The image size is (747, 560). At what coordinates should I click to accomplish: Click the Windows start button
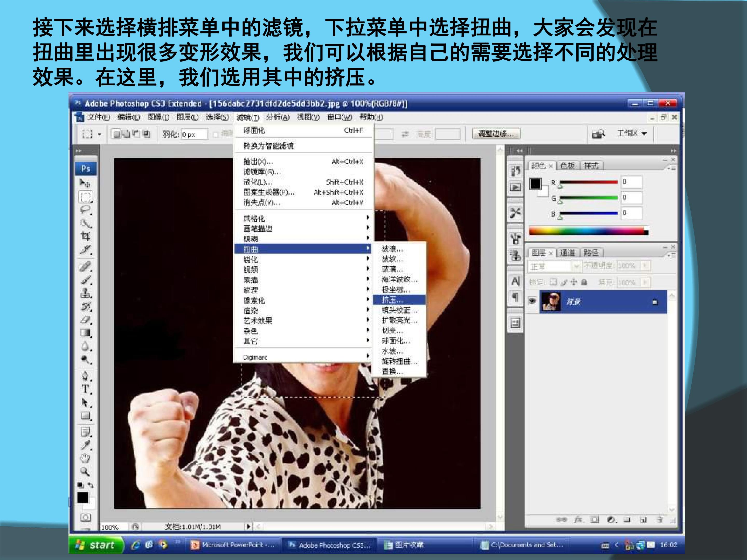coord(96,545)
